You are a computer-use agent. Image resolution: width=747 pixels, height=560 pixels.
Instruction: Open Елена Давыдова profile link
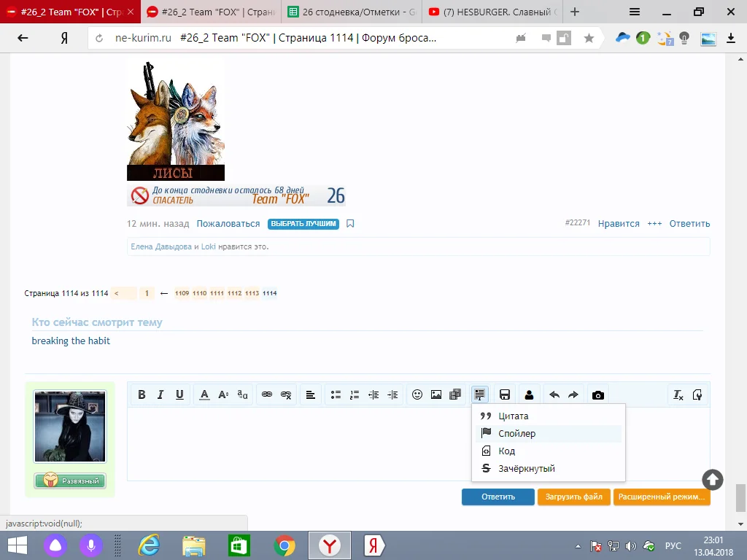point(161,246)
